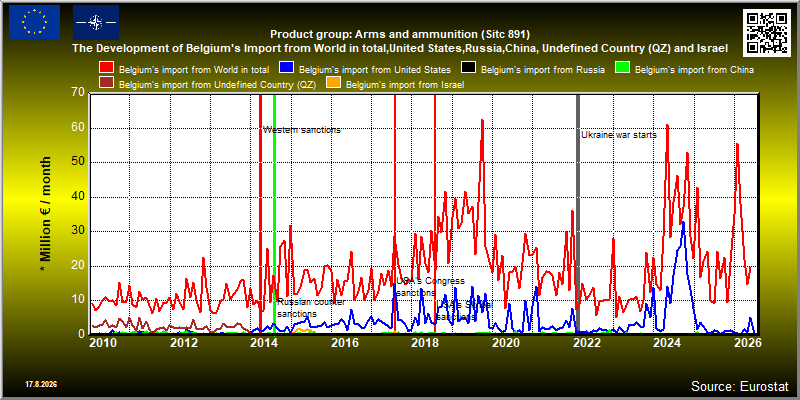Click the 50 y-axis label
Viewport: 800px width, 400px height.
[78, 162]
